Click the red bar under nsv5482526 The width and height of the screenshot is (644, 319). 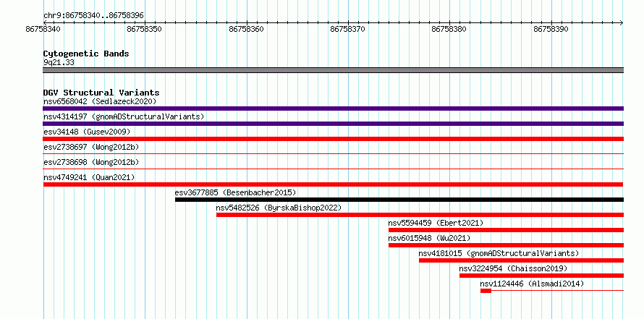[x=420, y=215]
